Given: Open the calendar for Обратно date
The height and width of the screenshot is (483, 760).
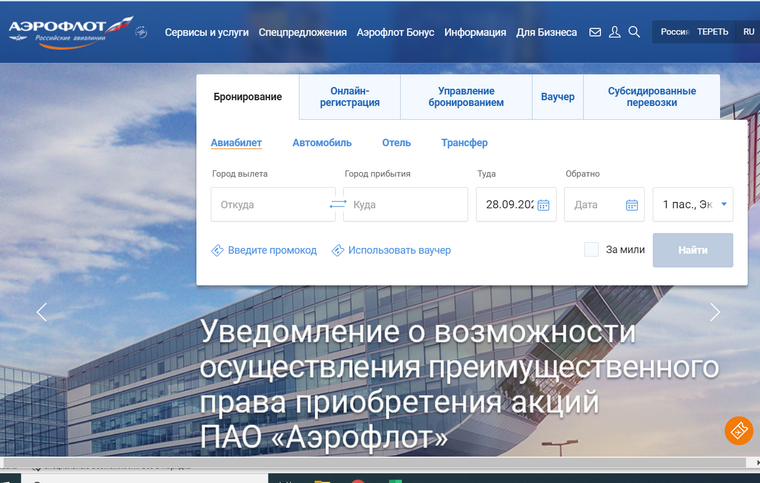Looking at the screenshot, I should pos(632,205).
